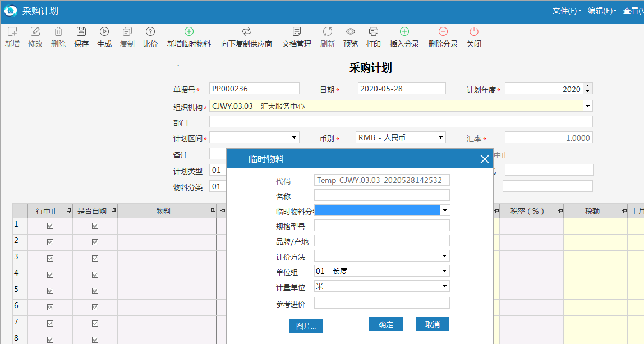Toggle 是否自购 checkbox in row 7
Image resolution: width=644 pixels, height=344 pixels.
(95, 323)
